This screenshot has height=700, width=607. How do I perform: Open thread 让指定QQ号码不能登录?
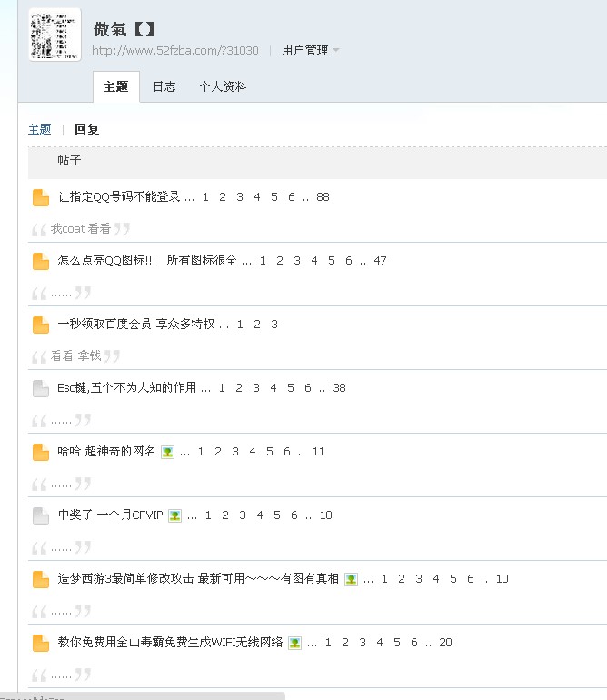[119, 197]
